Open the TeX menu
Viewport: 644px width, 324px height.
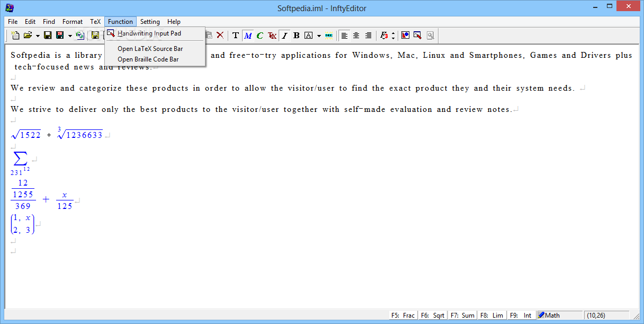[x=95, y=22]
